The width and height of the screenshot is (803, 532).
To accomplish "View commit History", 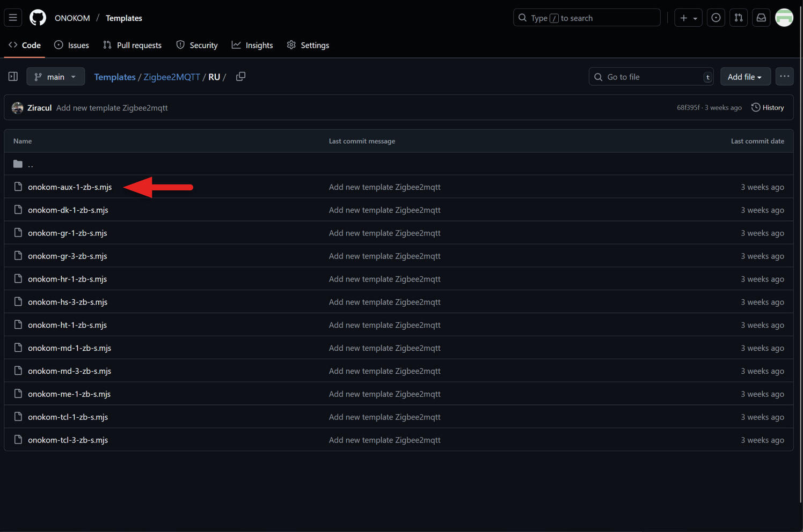I will point(768,108).
